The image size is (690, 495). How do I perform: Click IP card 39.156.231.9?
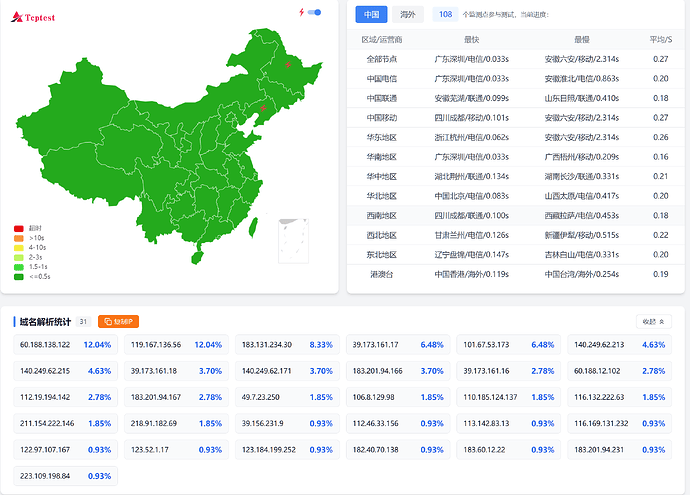tap(287, 423)
